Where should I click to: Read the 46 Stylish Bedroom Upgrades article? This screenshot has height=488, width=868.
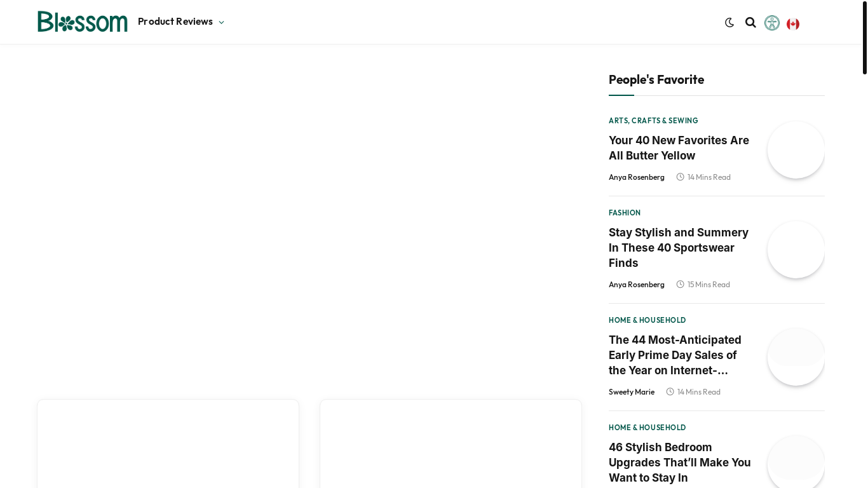click(680, 463)
